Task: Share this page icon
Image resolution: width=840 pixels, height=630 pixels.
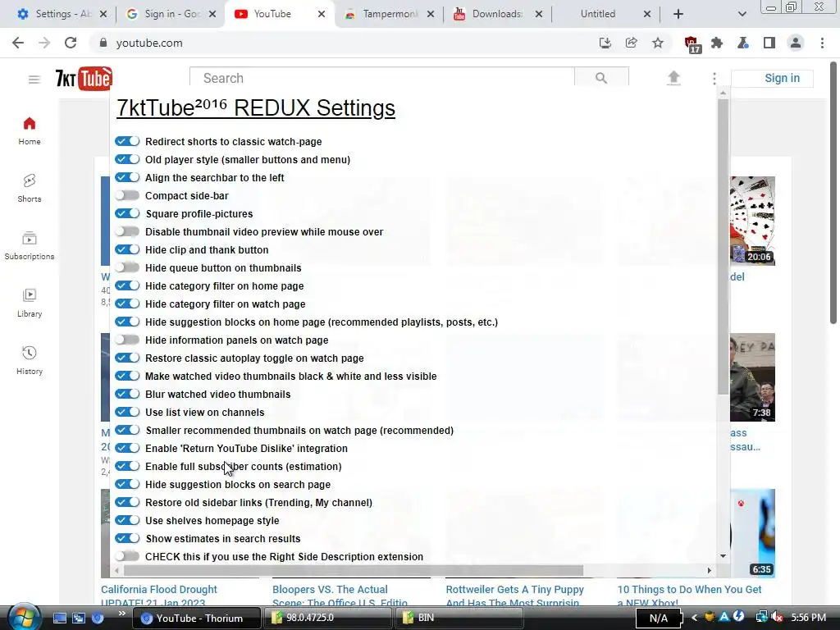Action: 632,43
